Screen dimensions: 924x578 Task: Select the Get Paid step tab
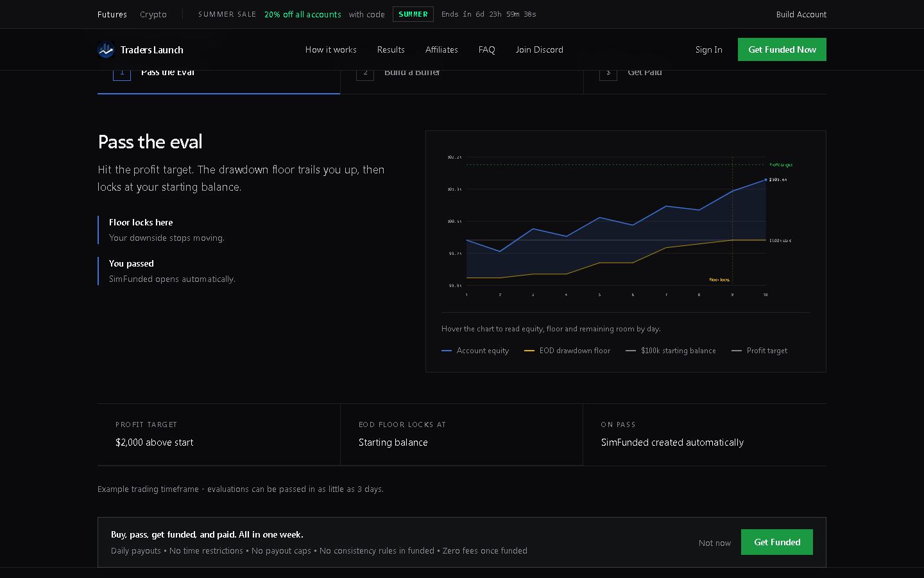pos(705,82)
